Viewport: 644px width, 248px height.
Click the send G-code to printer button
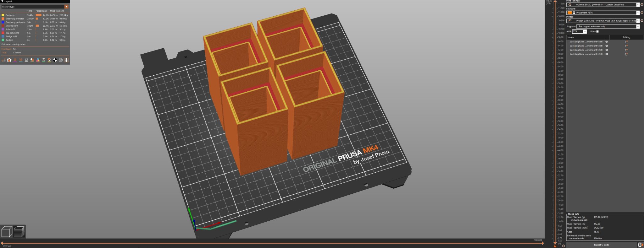[641, 245]
